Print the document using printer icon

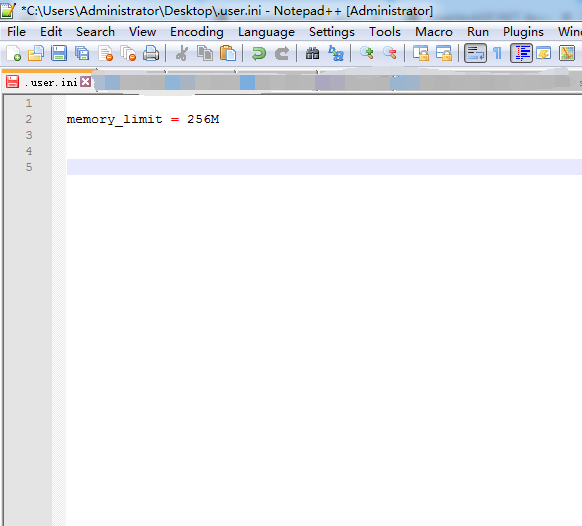151,53
